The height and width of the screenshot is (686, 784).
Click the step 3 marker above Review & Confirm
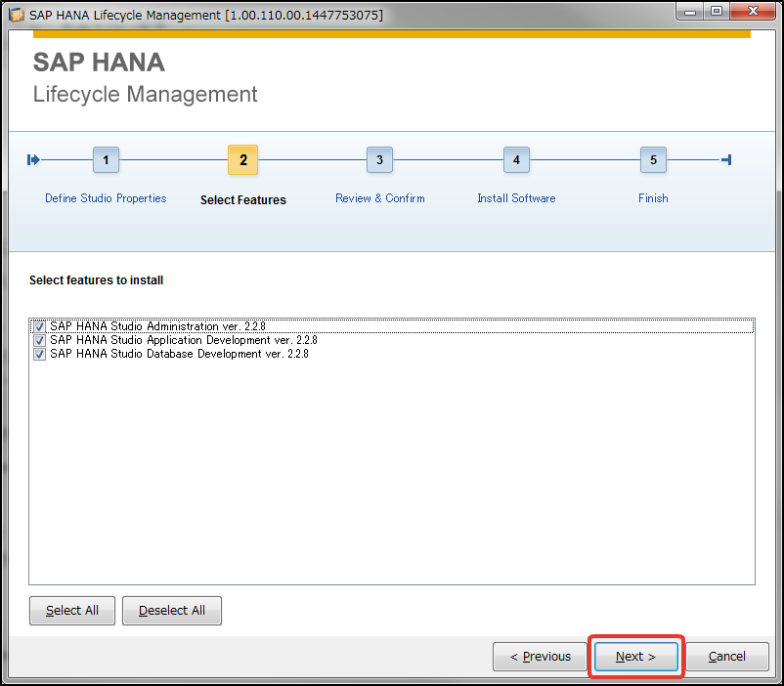(x=379, y=159)
